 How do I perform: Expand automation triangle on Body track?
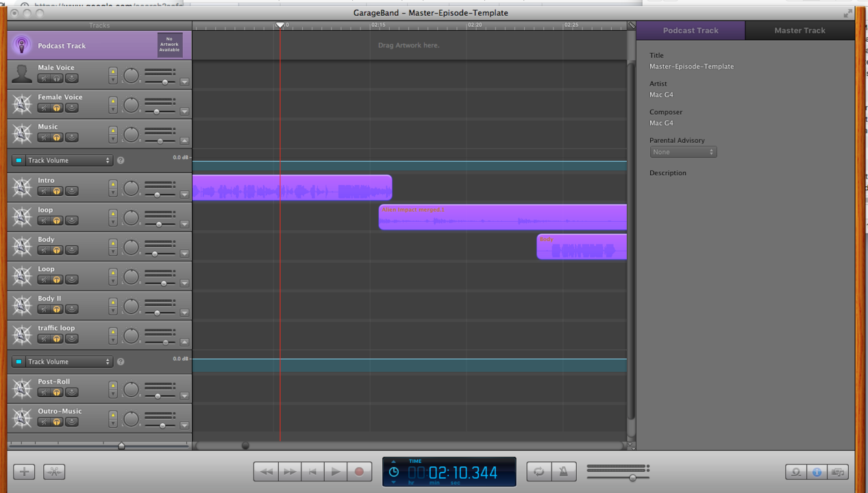point(184,253)
